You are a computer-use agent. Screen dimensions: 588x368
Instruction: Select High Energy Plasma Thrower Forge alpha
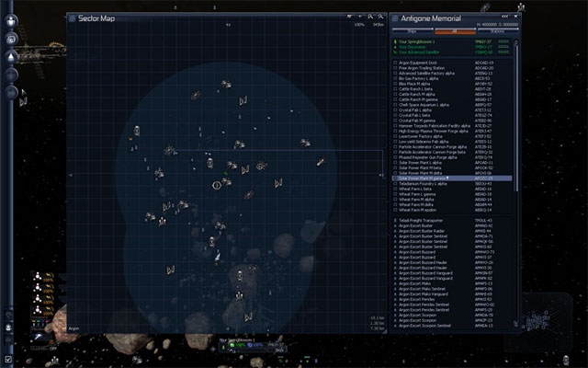tap(452, 131)
